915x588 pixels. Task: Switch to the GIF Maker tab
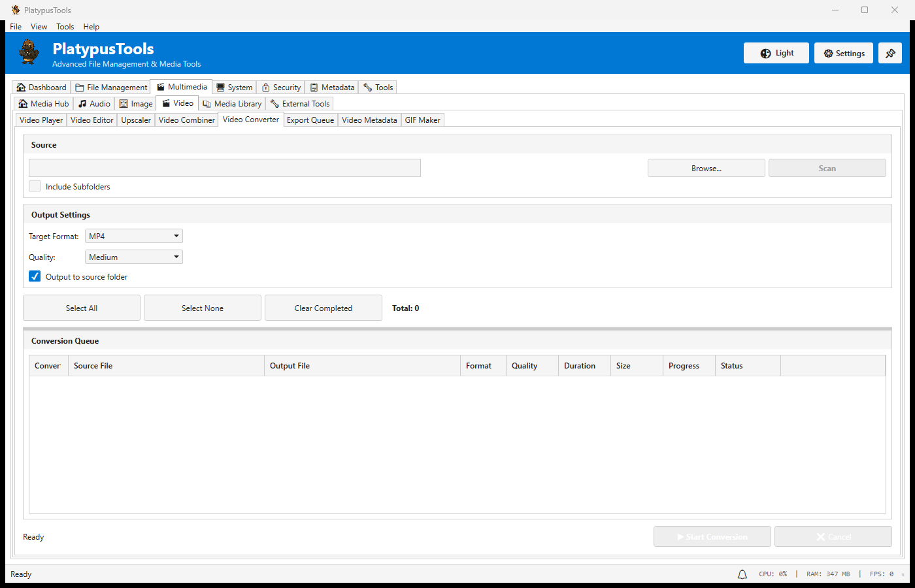tap(422, 120)
